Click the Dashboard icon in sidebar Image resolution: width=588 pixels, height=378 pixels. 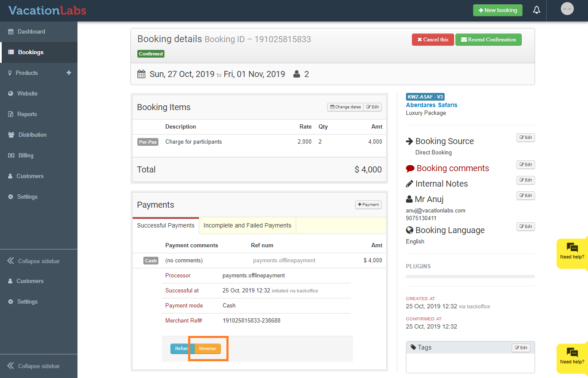11,32
